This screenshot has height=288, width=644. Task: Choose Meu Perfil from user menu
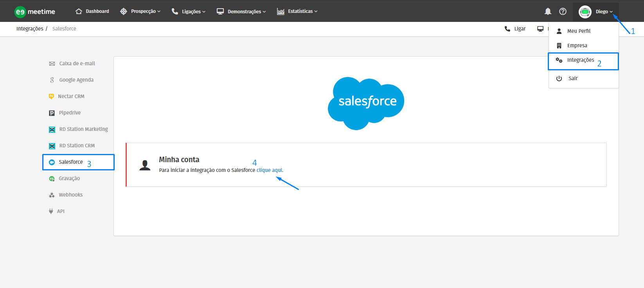coord(579,31)
